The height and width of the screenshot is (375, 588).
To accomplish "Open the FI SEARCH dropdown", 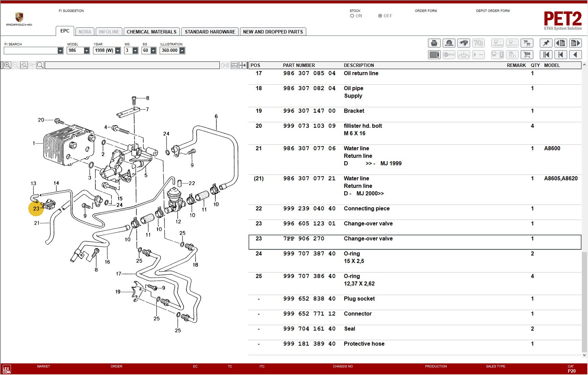I will (x=60, y=51).
